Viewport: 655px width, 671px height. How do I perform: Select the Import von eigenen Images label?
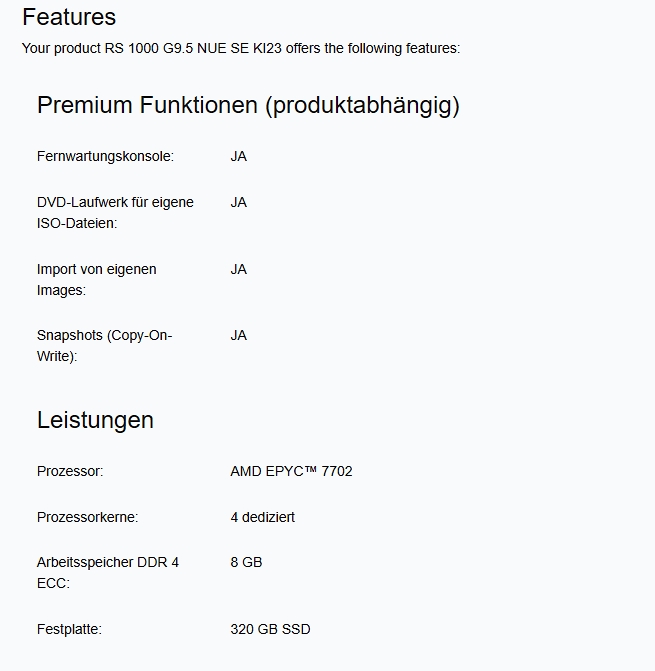[97, 280]
